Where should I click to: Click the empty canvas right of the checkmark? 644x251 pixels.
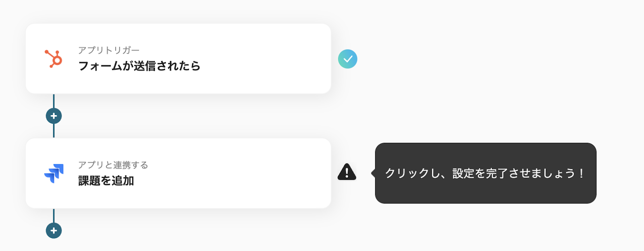coord(483,59)
